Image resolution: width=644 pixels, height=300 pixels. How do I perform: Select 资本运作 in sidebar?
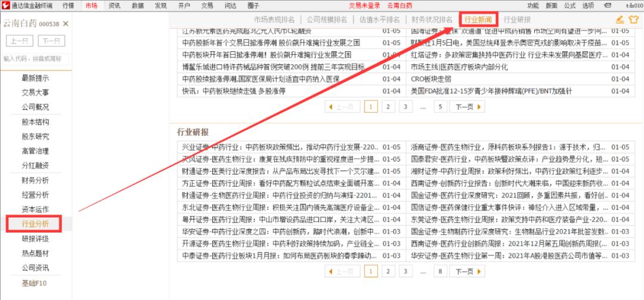(35, 209)
